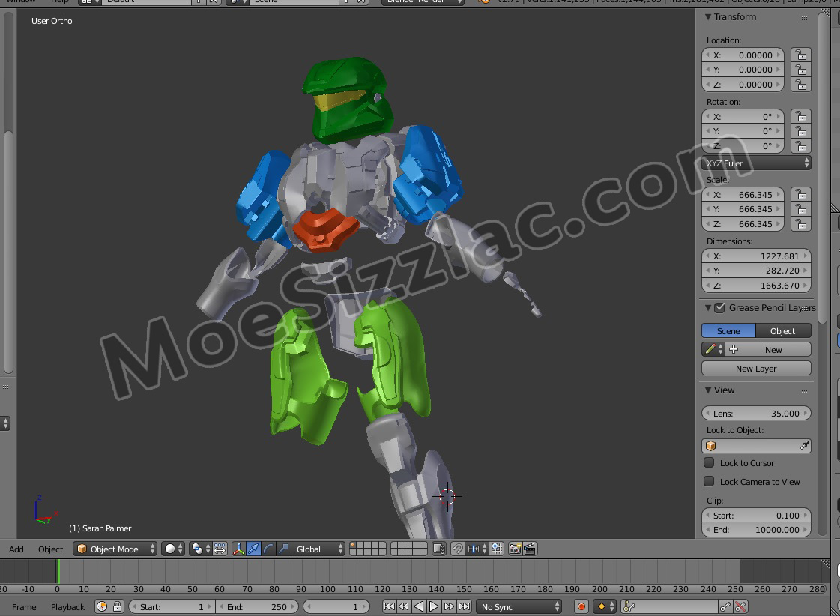Jump to the next keyframe
The image size is (840, 616).
[x=449, y=606]
